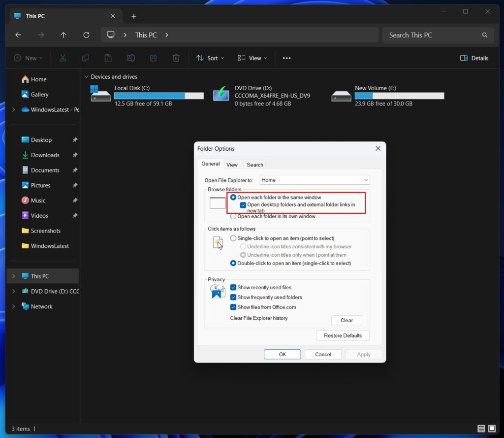This screenshot has width=504, height=438.
Task: Click the Delete icon in the toolbar
Action: click(176, 58)
